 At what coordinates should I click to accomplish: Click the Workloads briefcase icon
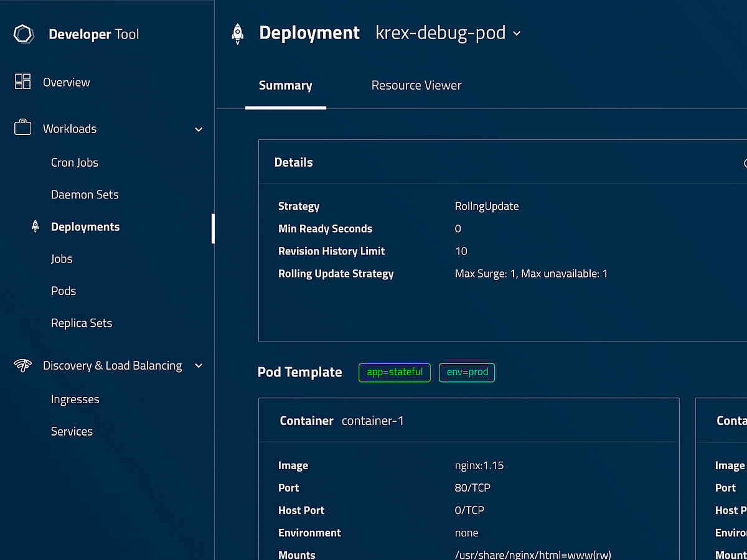tap(23, 128)
